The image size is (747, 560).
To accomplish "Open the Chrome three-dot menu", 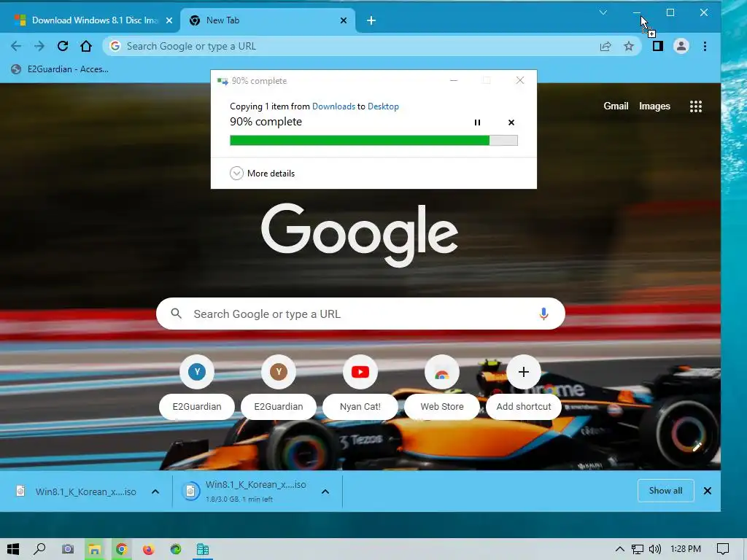I will pyautogui.click(x=705, y=46).
